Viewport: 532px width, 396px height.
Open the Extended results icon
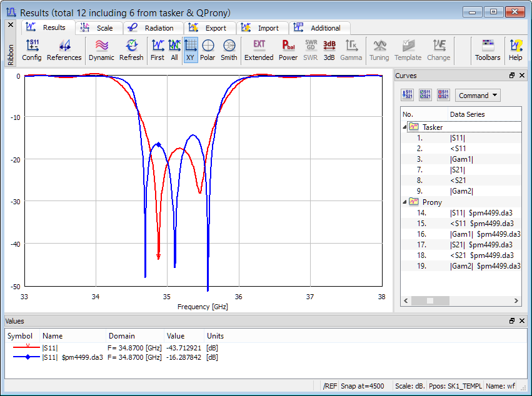pos(259,49)
